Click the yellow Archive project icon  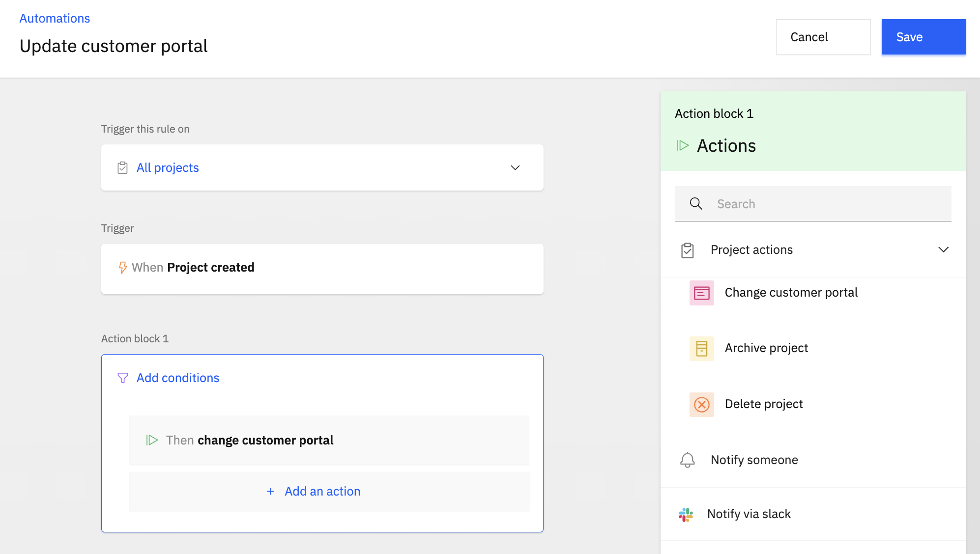pos(701,349)
